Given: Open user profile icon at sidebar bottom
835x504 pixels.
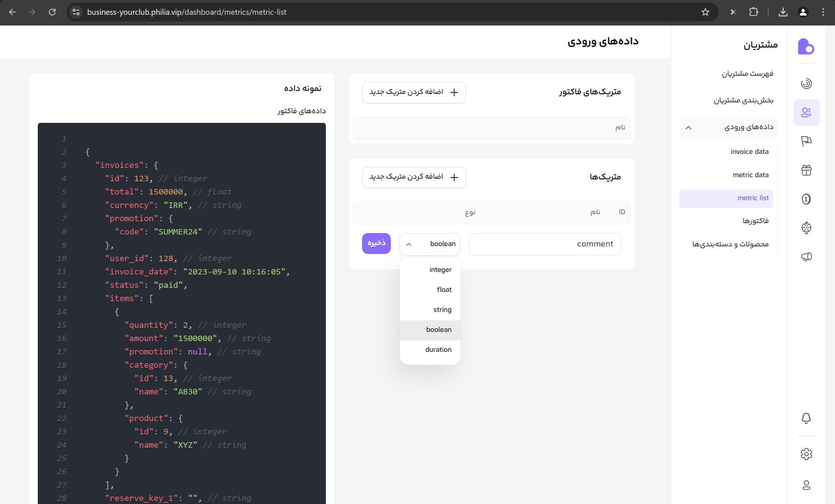Looking at the screenshot, I should (806, 485).
